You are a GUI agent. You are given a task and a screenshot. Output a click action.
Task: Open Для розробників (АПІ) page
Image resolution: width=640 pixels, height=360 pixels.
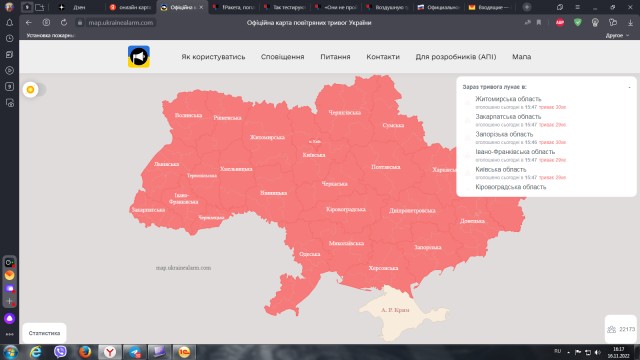point(456,57)
